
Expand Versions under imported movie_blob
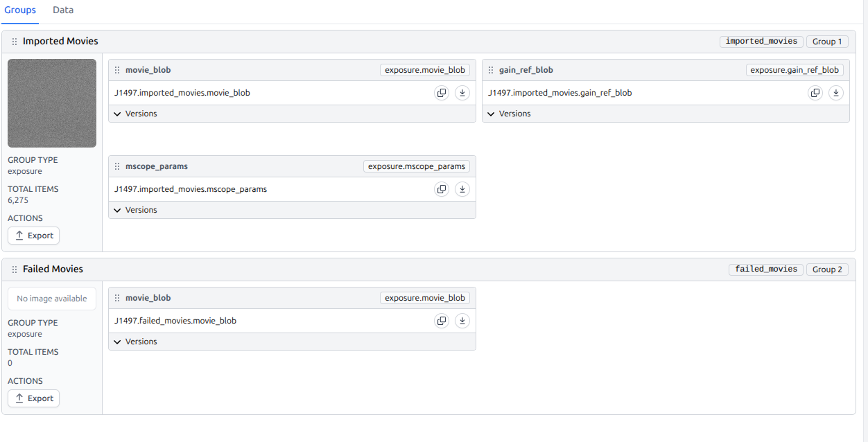coord(136,114)
